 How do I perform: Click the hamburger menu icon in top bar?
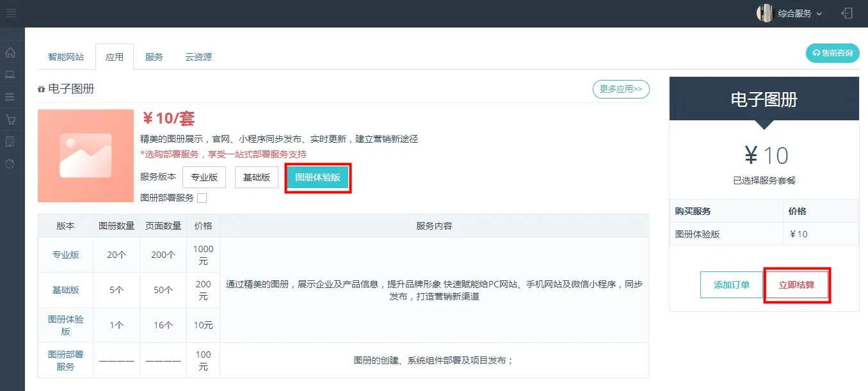click(x=11, y=13)
